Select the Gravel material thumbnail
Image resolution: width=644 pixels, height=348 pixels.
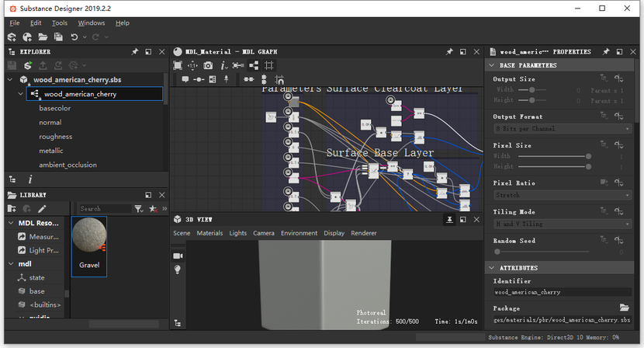[89, 246]
